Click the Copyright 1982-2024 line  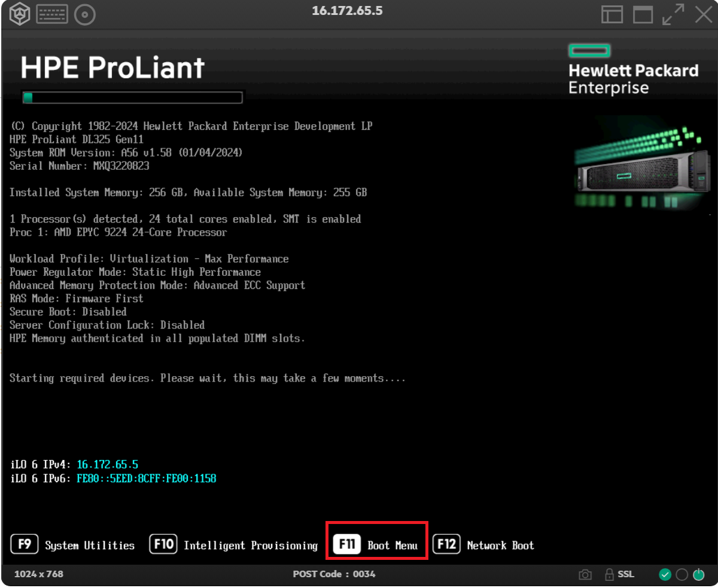point(191,126)
